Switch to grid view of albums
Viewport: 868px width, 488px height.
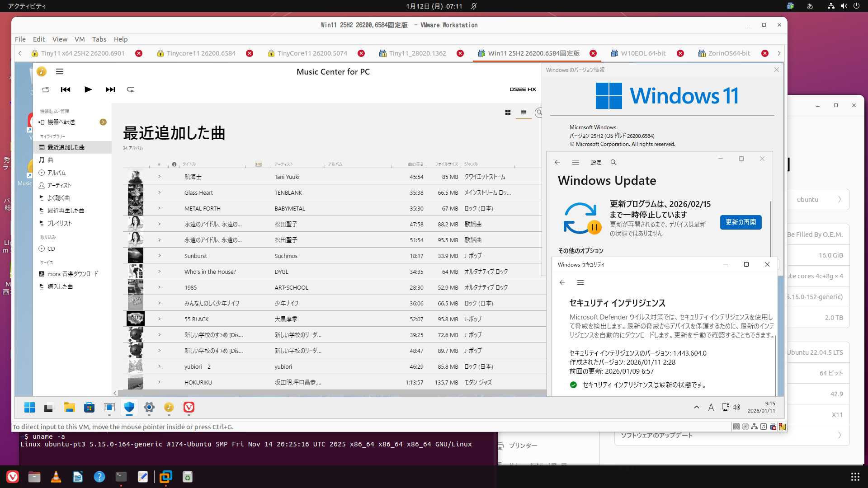[508, 113]
